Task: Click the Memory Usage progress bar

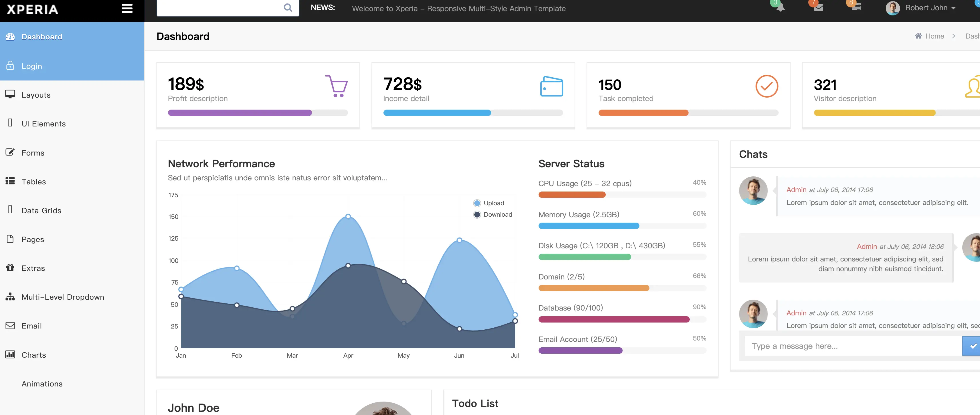Action: pos(622,226)
